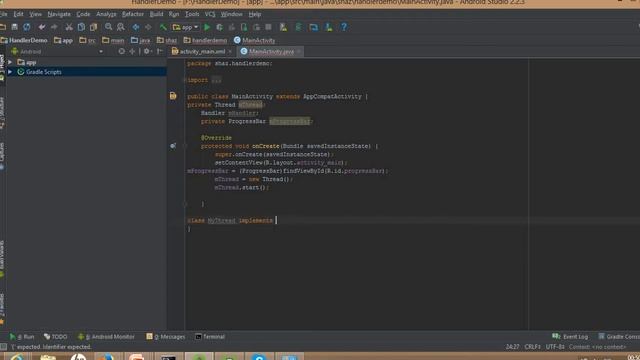640x360 pixels.
Task: Expand the Gradle Scripts tree node
Action: click(10, 72)
